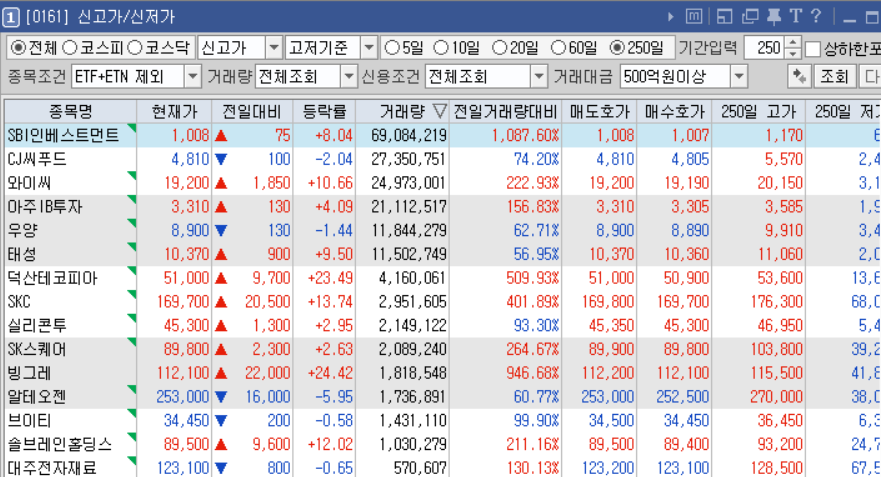This screenshot has width=881, height=477.
Task: Select the 브이티 stock name
Action: coord(29,421)
